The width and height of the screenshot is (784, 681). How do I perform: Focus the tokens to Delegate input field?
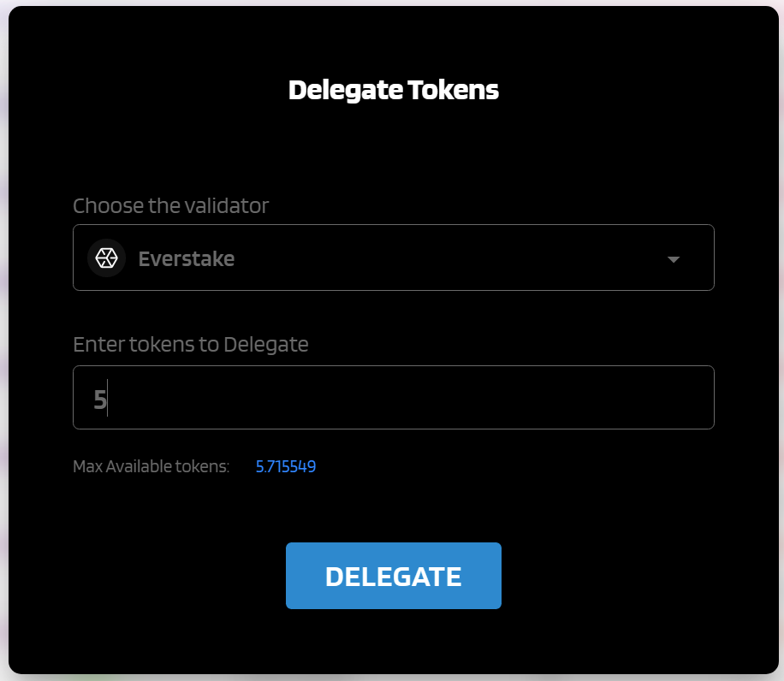coord(394,397)
